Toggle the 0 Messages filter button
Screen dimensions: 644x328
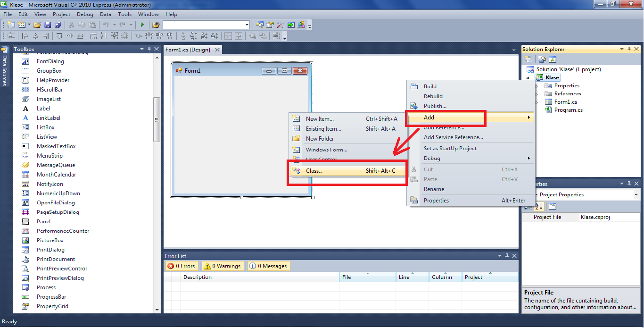tap(269, 266)
